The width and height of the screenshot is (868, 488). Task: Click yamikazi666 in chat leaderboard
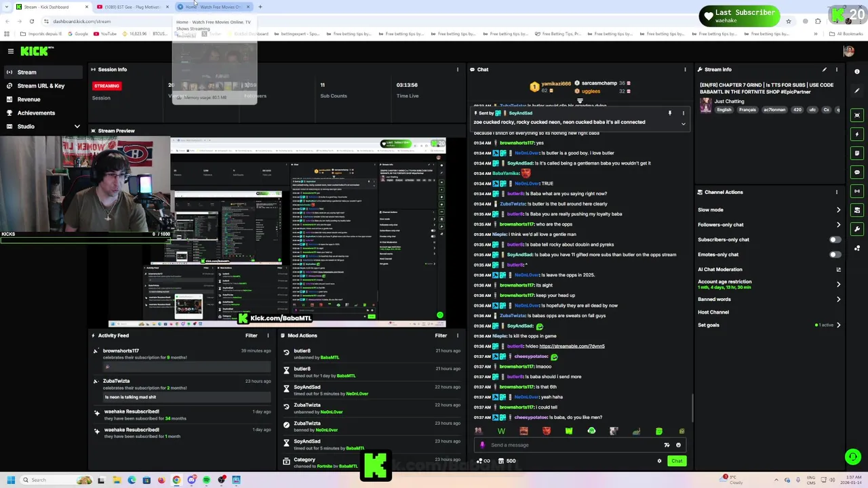click(556, 83)
